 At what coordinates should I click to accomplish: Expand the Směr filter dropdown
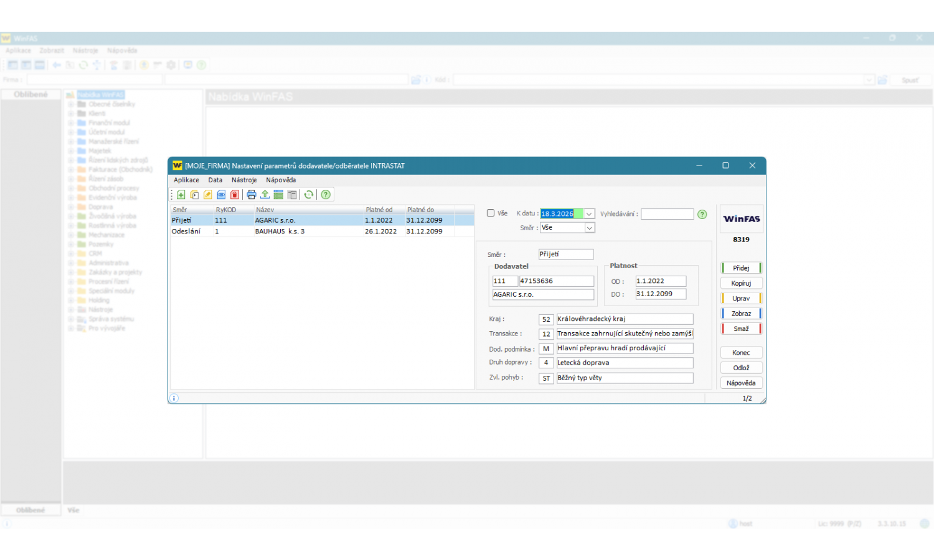click(x=589, y=228)
